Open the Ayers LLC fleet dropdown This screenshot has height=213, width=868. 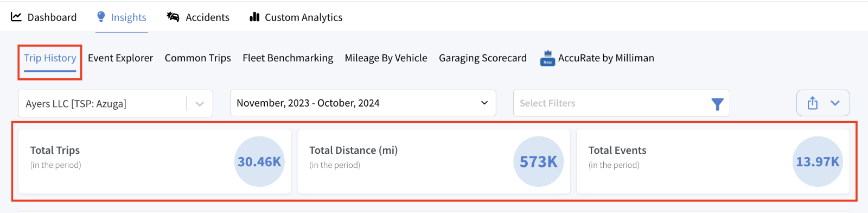click(x=116, y=103)
